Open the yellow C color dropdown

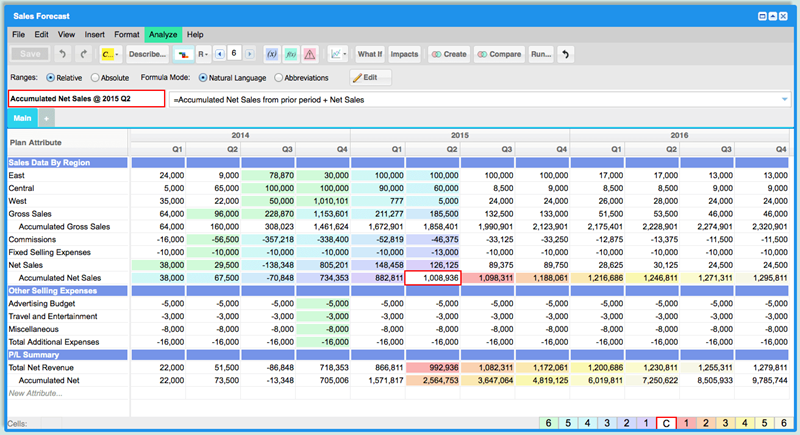[110, 54]
